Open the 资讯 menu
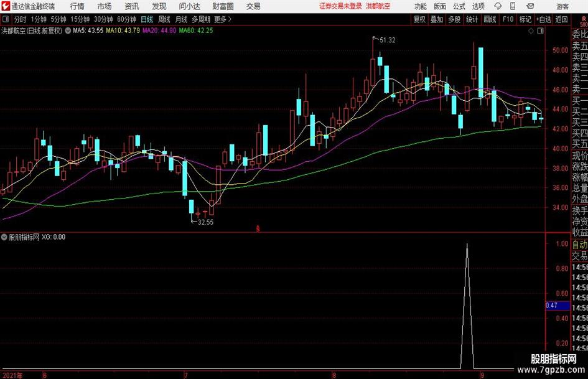This screenshot has width=588, height=379. 132,6
